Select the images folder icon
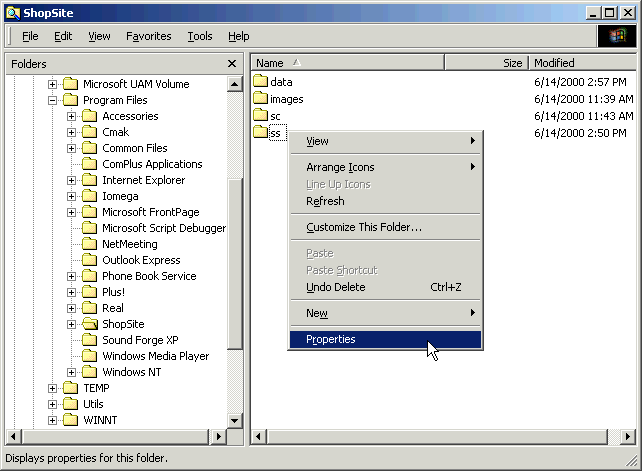This screenshot has width=642, height=471. (260, 99)
